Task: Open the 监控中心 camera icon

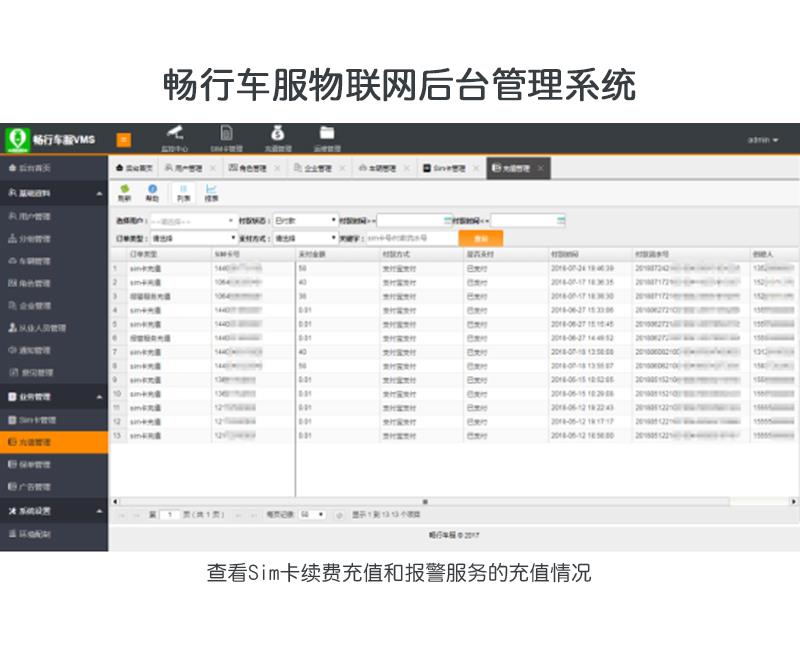Action: coord(176,133)
